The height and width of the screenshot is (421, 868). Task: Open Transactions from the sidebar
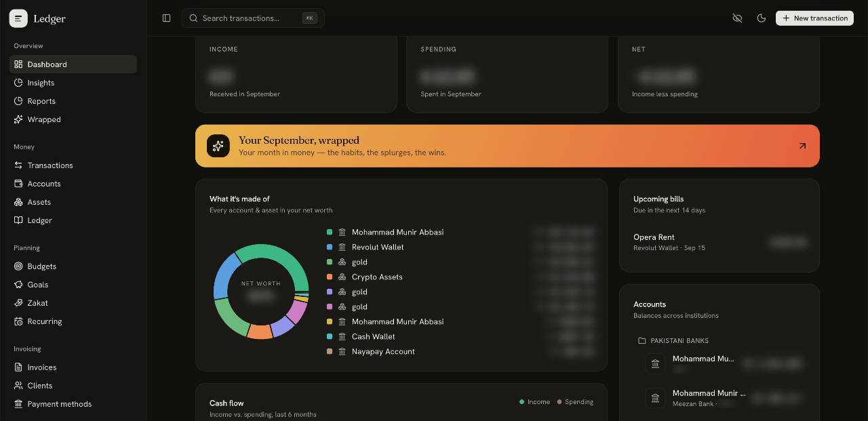(x=73, y=165)
